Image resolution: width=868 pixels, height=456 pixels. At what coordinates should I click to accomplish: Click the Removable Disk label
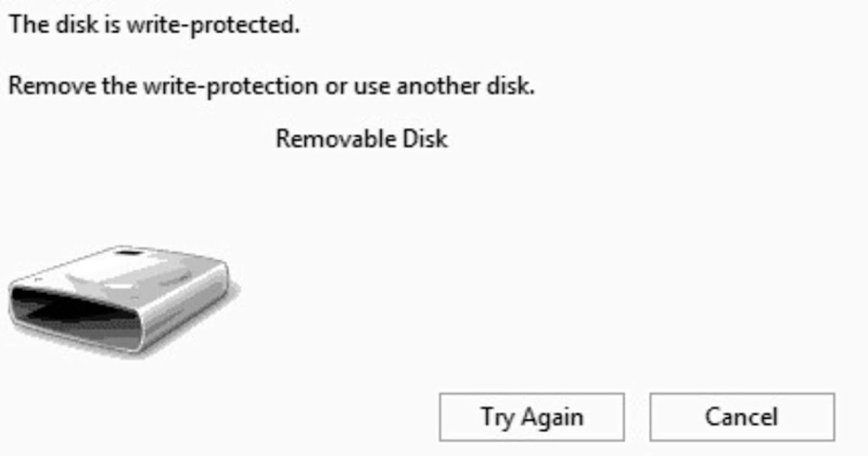362,138
